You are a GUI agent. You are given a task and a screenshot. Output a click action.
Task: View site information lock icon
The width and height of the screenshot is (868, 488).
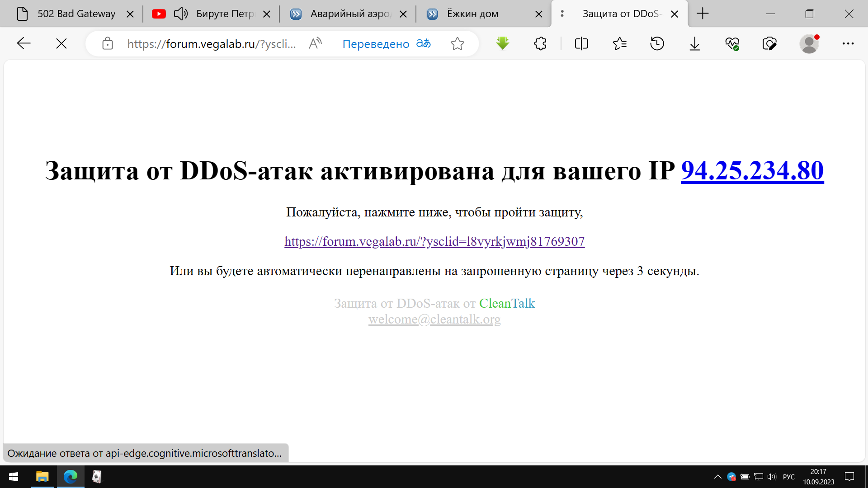point(108,43)
